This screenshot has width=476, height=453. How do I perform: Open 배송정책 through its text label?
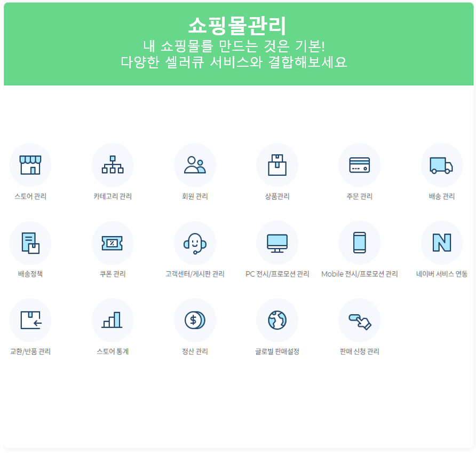tap(30, 274)
